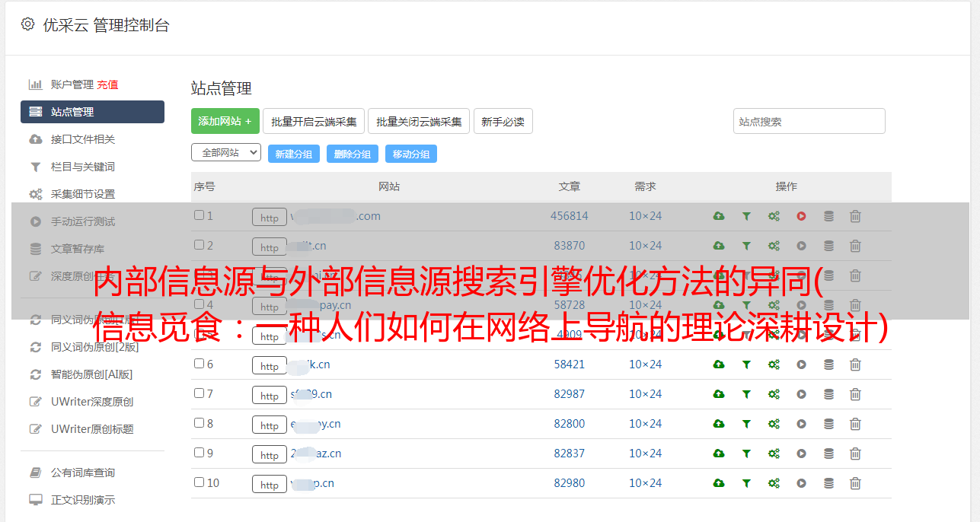
Task: Click the http button in row 6
Action: tap(270, 365)
